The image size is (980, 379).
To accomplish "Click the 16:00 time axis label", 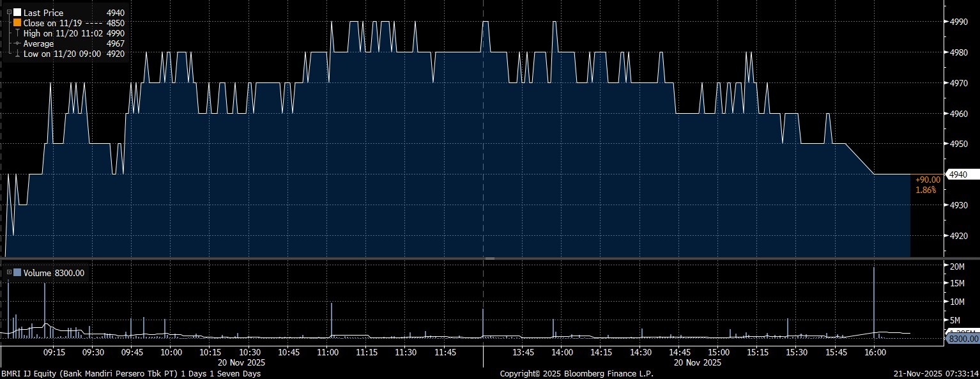I will 874,352.
